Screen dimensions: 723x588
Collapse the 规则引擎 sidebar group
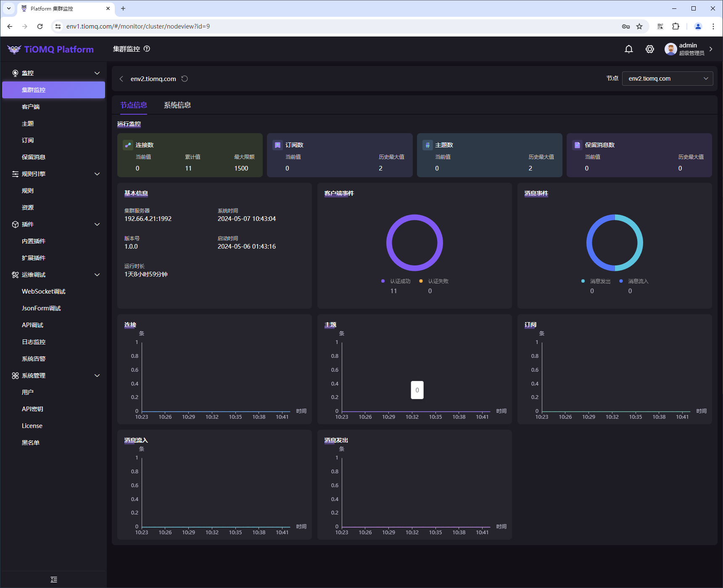(97, 174)
